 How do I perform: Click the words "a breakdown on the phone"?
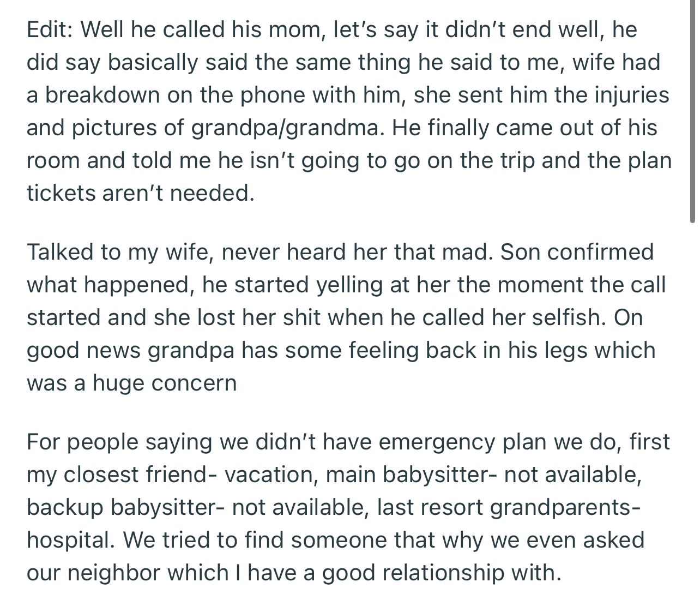pos(162,95)
